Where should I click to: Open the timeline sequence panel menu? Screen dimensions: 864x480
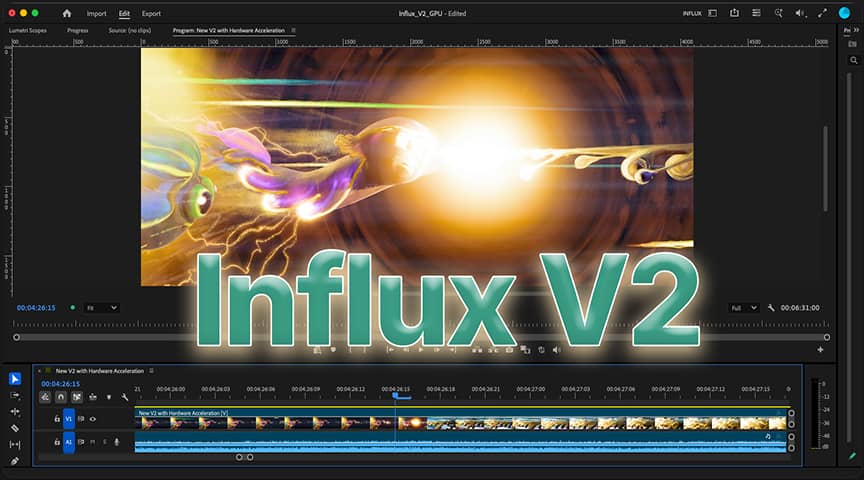point(152,371)
